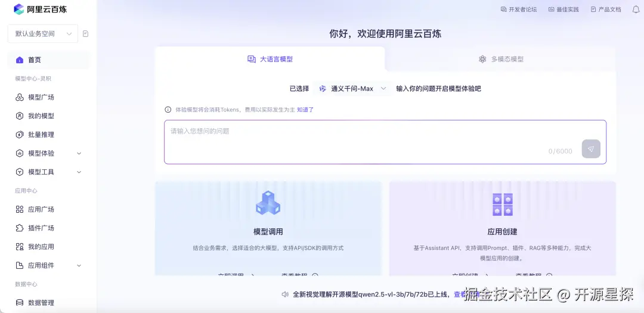Image resolution: width=644 pixels, height=313 pixels.
Task: Click the 开发者论坛 chat icon
Action: point(503,10)
